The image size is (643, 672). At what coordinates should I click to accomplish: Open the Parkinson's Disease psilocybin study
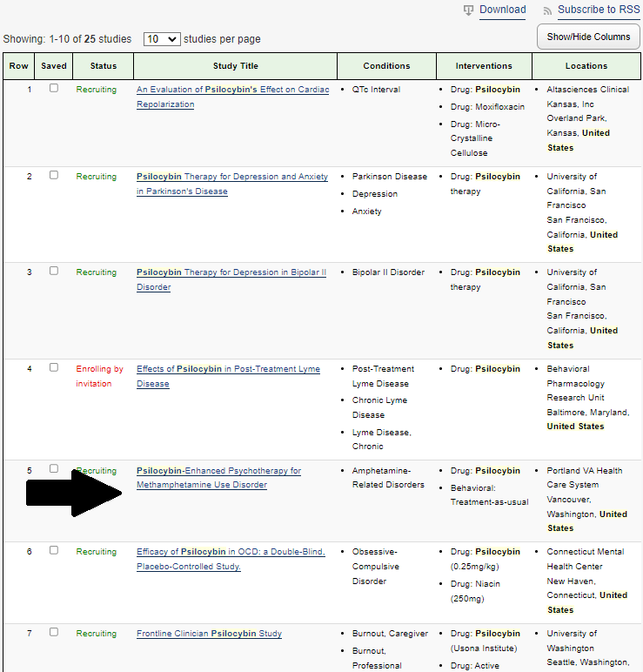tap(231, 184)
